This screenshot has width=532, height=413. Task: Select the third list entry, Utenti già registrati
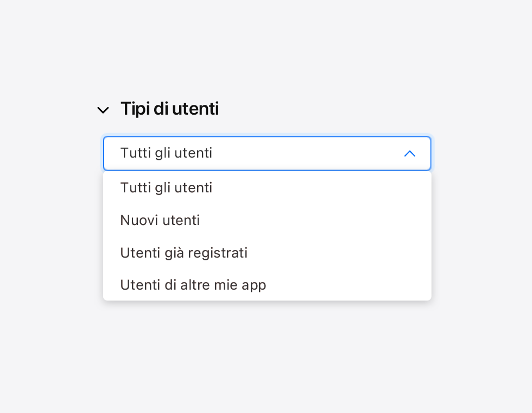coord(184,253)
